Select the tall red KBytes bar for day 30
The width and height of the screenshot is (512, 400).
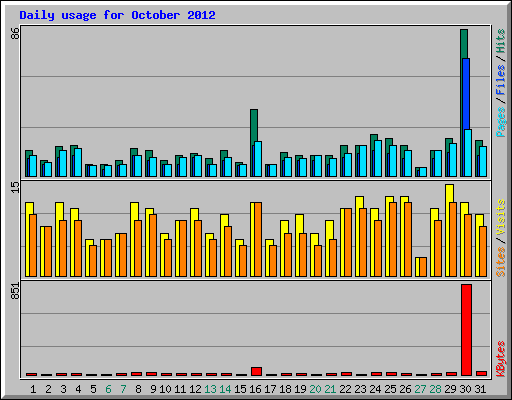click(x=466, y=330)
